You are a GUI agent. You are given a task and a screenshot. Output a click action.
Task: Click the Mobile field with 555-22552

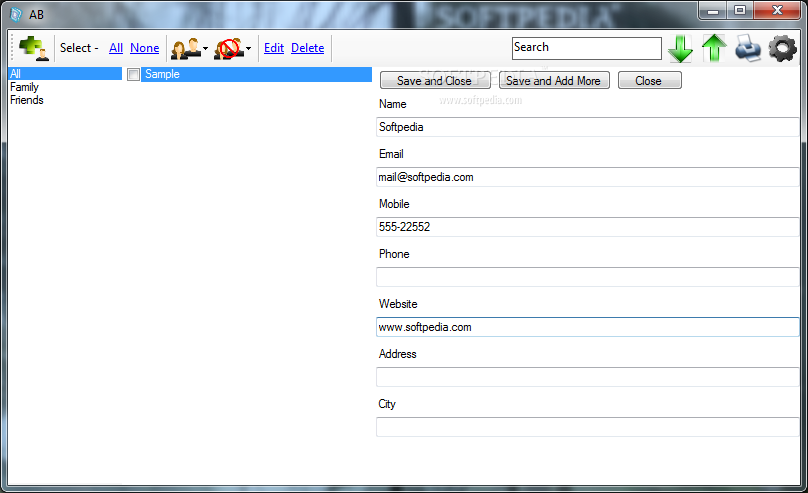click(587, 227)
